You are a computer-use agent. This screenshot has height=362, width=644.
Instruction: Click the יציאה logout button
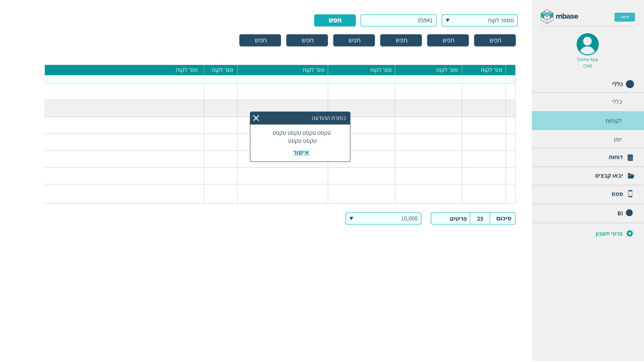(x=624, y=17)
